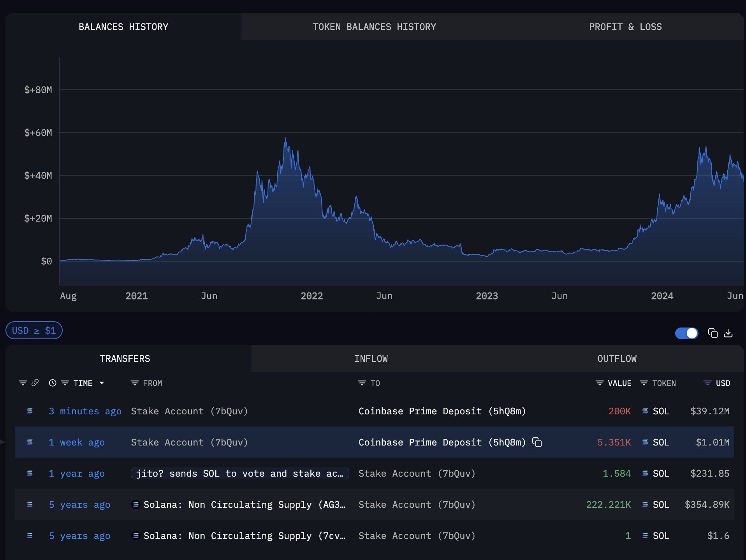Open the jito? sends SOL sender label
Screen dimensions: 746x560
pos(239,474)
